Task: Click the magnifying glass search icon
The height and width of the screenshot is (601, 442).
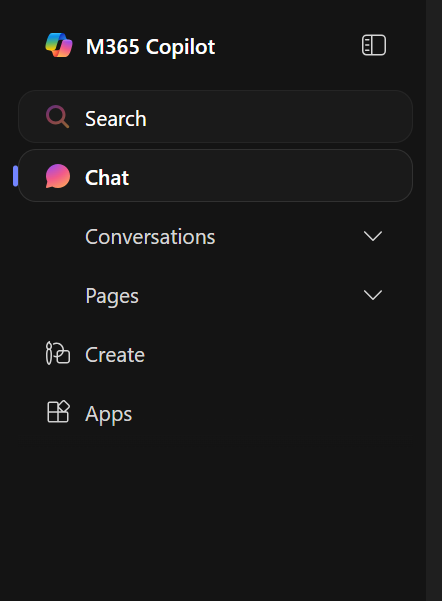Action: 58,117
